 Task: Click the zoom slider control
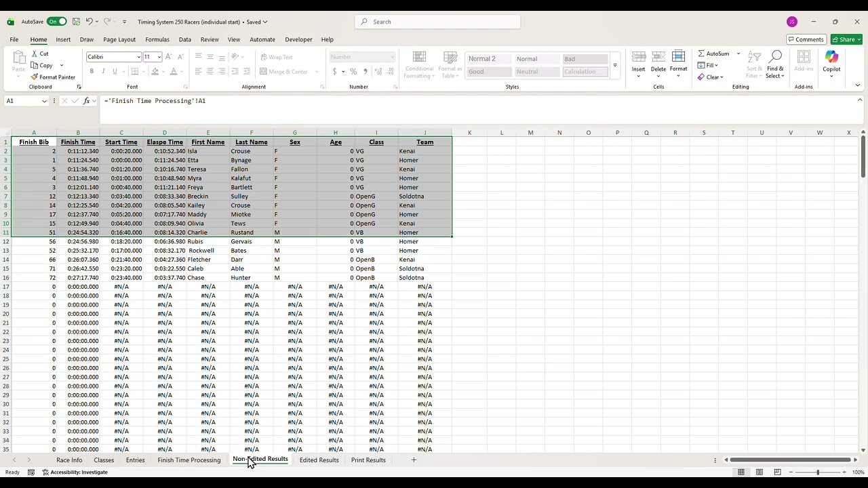click(818, 472)
